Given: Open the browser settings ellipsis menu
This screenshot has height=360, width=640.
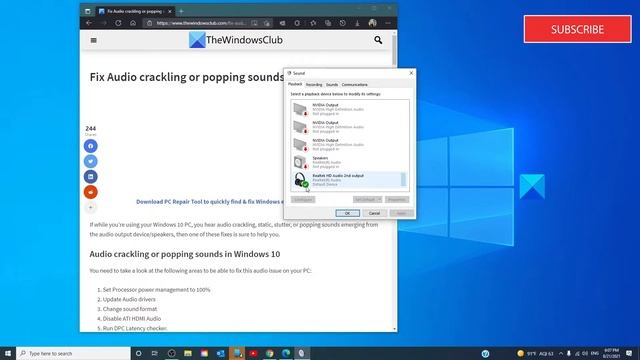Looking at the screenshot, I should point(388,23).
